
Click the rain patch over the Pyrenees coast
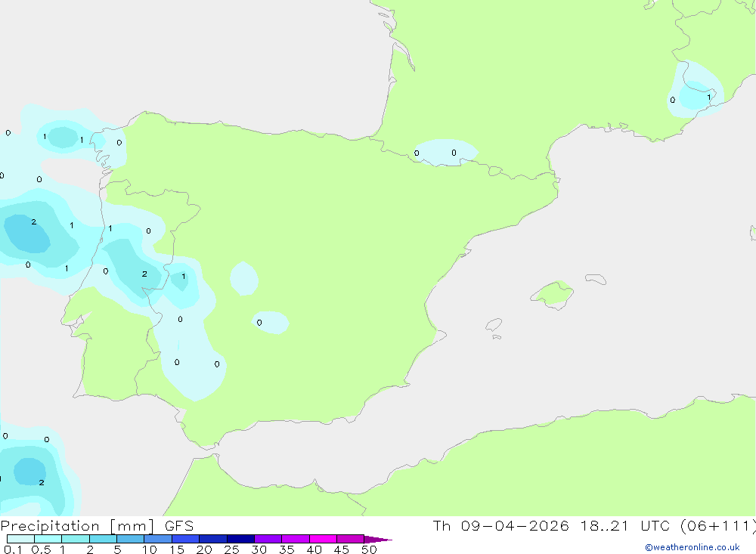[446, 153]
